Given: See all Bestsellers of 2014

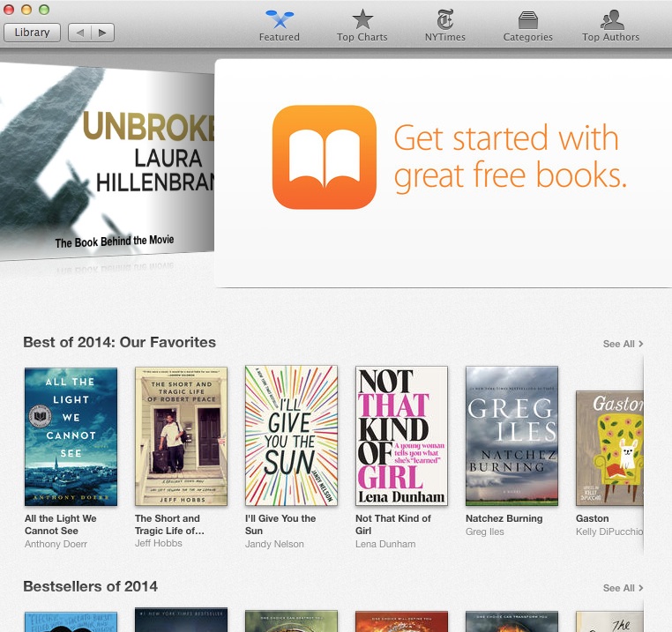Looking at the screenshot, I should pos(623,588).
